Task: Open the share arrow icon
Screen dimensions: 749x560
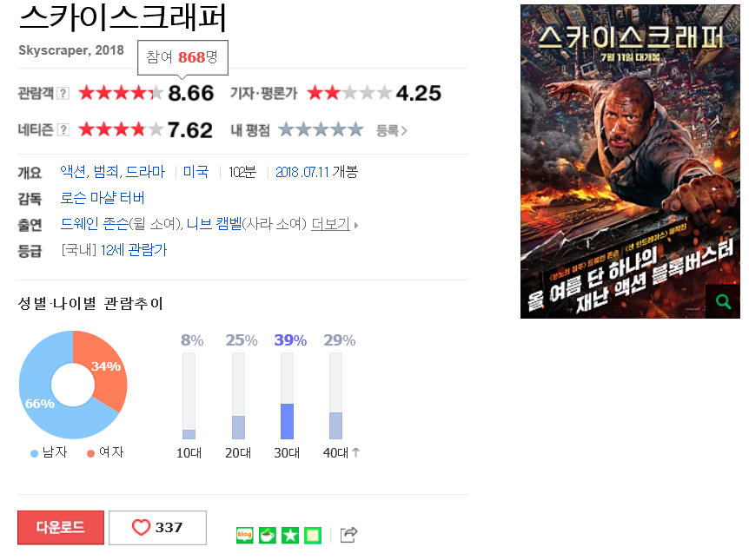Action: click(348, 535)
